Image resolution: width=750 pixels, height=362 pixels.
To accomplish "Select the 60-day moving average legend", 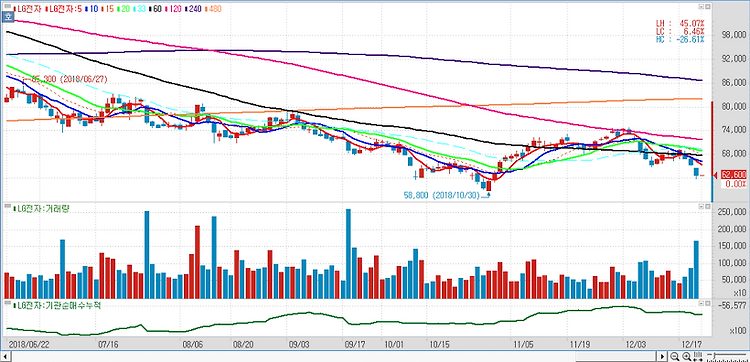I will [x=155, y=9].
